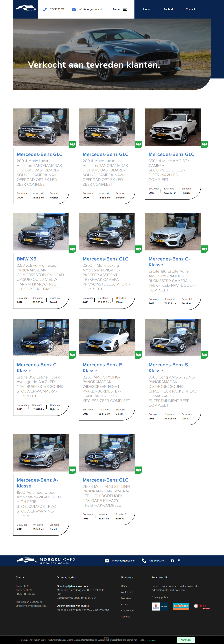The width and height of the screenshot is (224, 644).
Task: Open Privacy policy footer link
Action: [160, 597]
